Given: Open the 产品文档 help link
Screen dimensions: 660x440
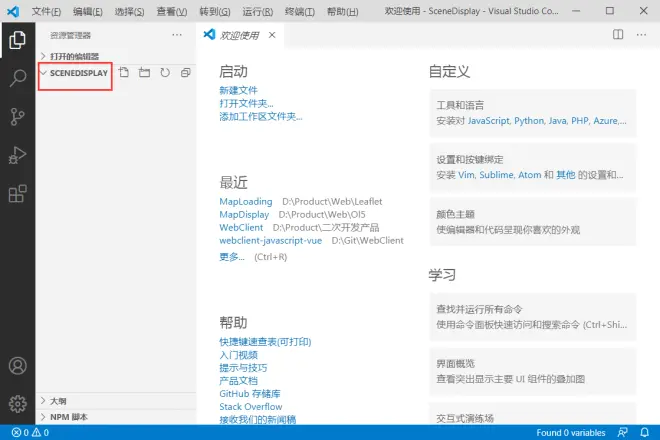Looking at the screenshot, I should 238,381.
